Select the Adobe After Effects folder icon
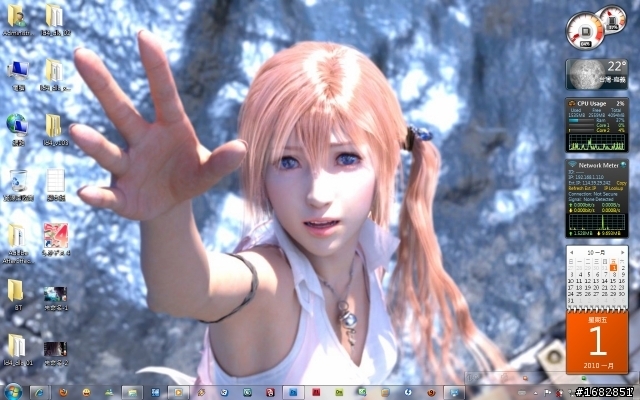640x400 pixels. point(17,244)
